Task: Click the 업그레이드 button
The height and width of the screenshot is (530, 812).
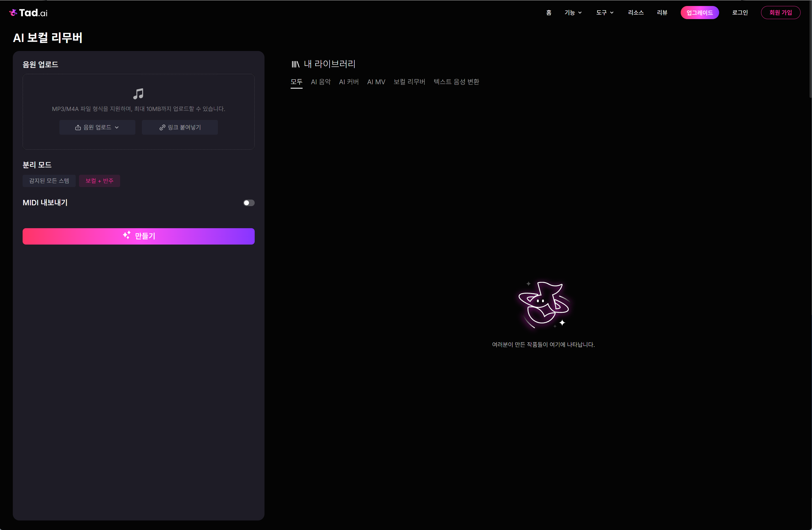Action: [x=700, y=13]
